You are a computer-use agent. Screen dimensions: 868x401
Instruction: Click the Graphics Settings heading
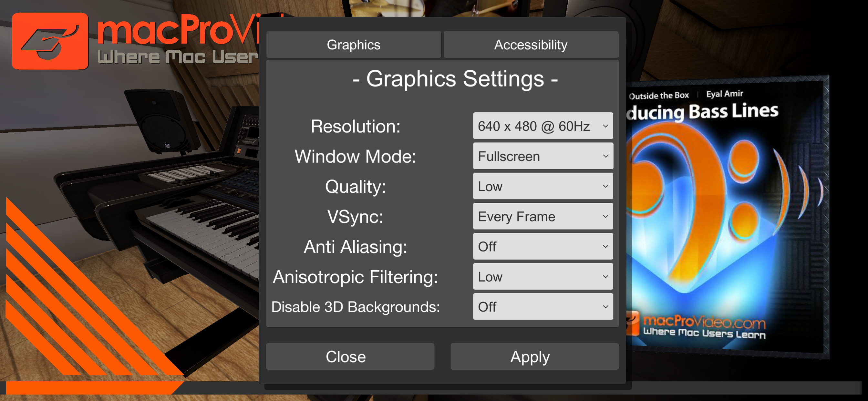[455, 79]
